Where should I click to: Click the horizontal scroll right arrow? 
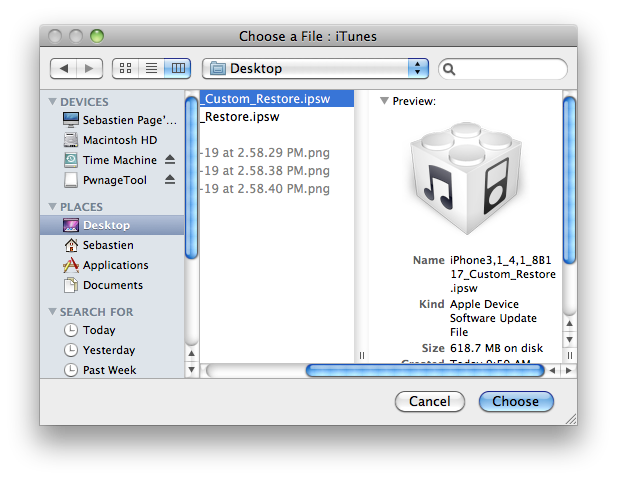tap(569, 370)
